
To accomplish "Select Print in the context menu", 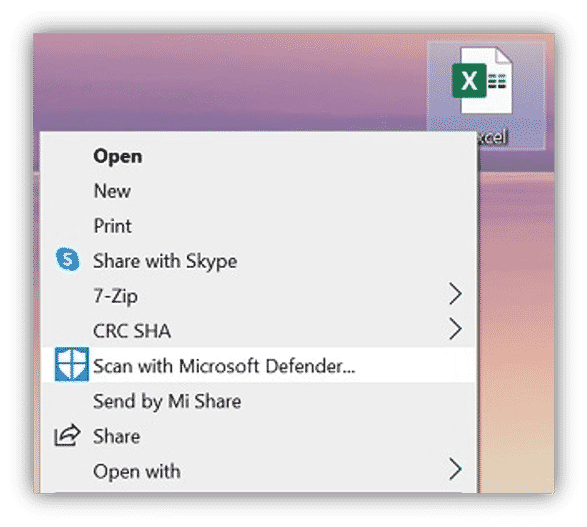I will [258, 226].
